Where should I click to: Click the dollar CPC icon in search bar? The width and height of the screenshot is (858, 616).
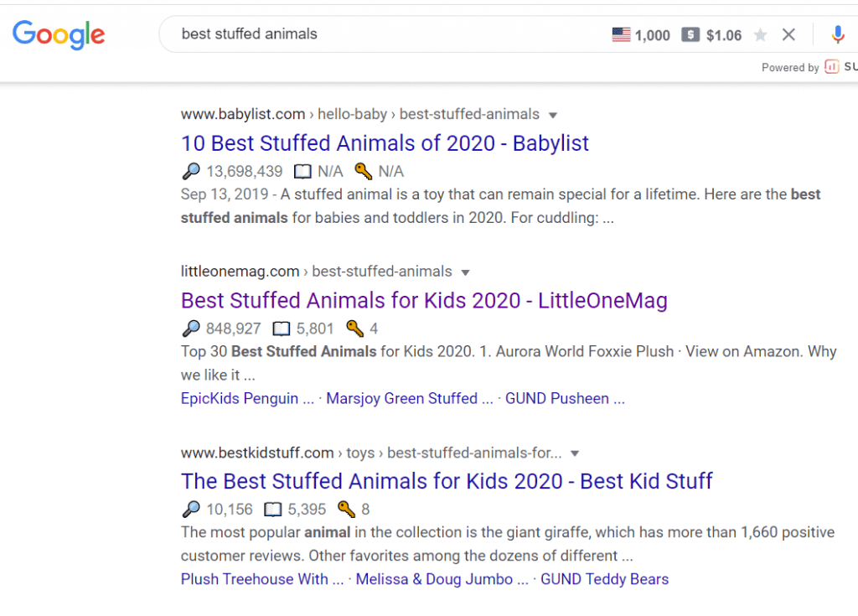pyautogui.click(x=690, y=35)
